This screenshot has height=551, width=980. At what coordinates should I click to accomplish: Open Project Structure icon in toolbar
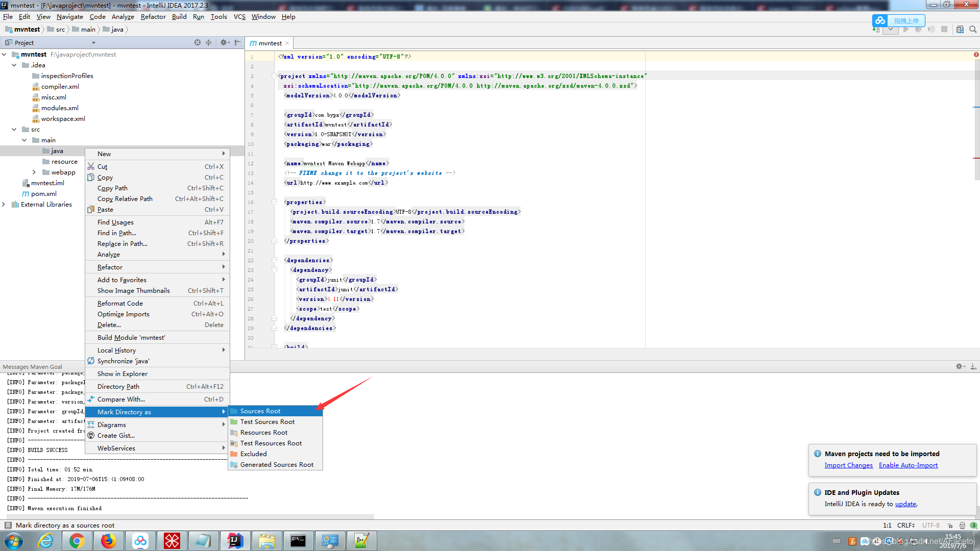click(x=960, y=30)
